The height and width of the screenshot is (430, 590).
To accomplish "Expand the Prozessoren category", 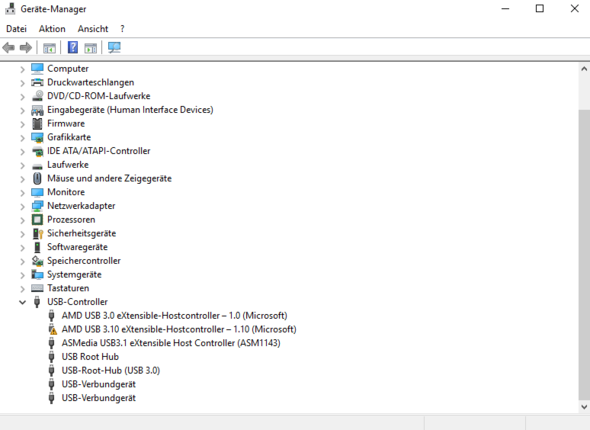I will point(23,220).
